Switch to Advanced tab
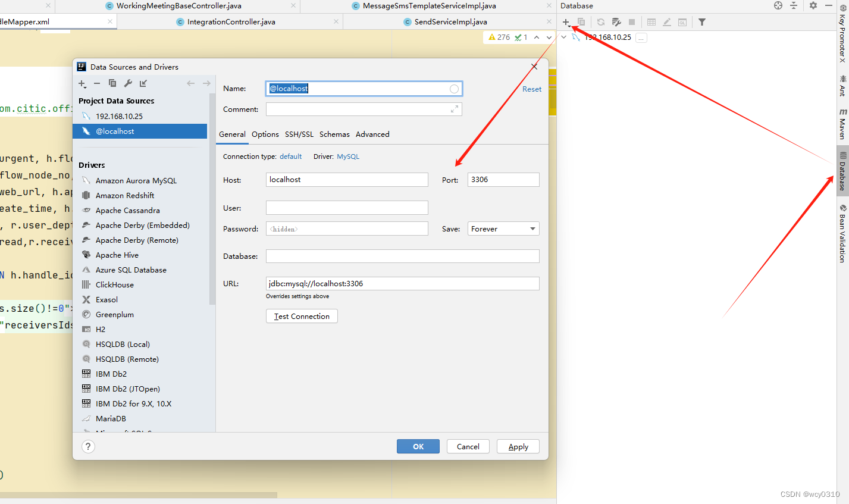The image size is (849, 504). tap(372, 134)
